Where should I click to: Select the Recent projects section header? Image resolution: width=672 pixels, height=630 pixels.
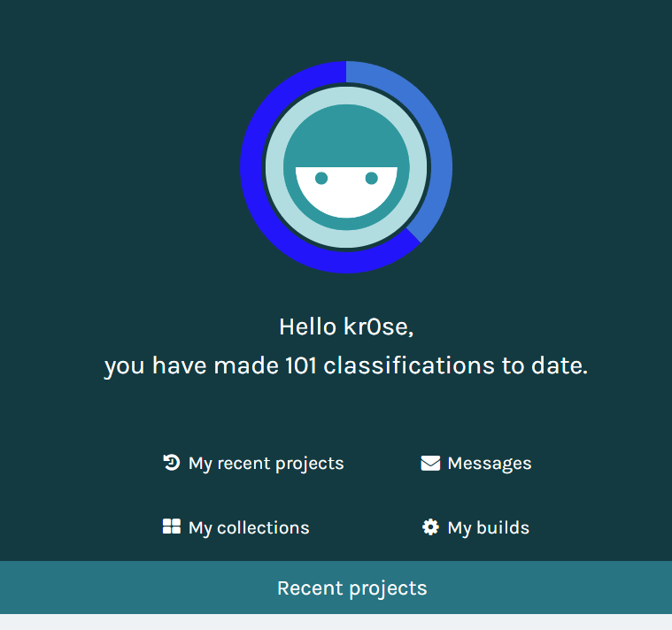click(336, 588)
